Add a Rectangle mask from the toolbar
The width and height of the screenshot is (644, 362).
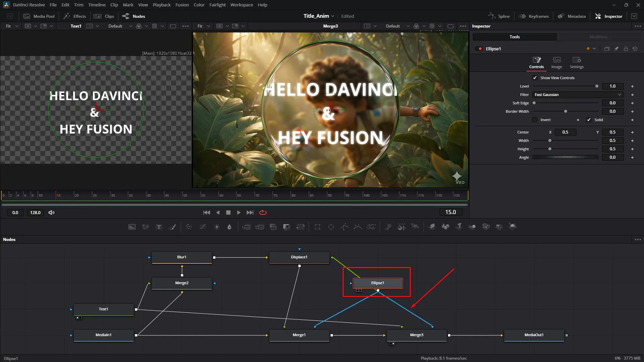[x=317, y=227]
